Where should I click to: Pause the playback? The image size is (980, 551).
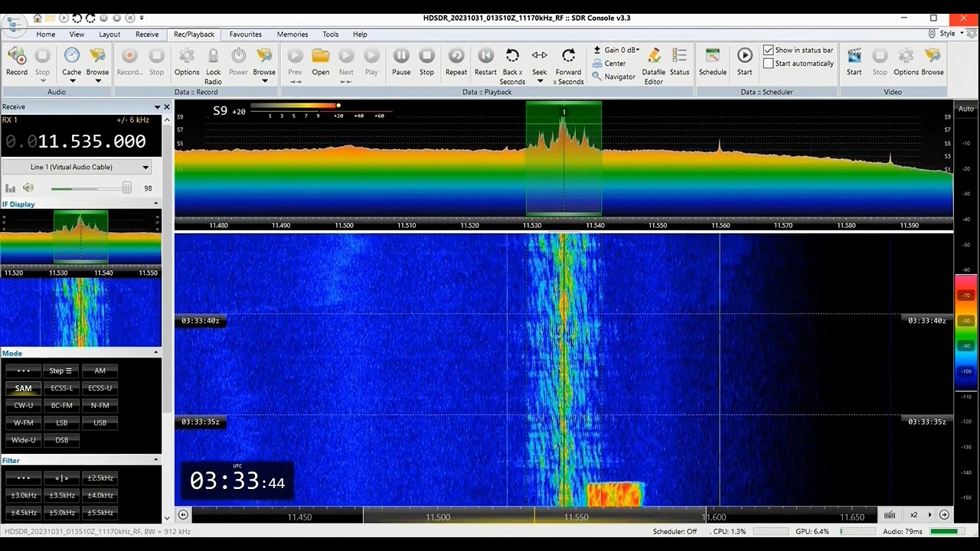(x=401, y=56)
